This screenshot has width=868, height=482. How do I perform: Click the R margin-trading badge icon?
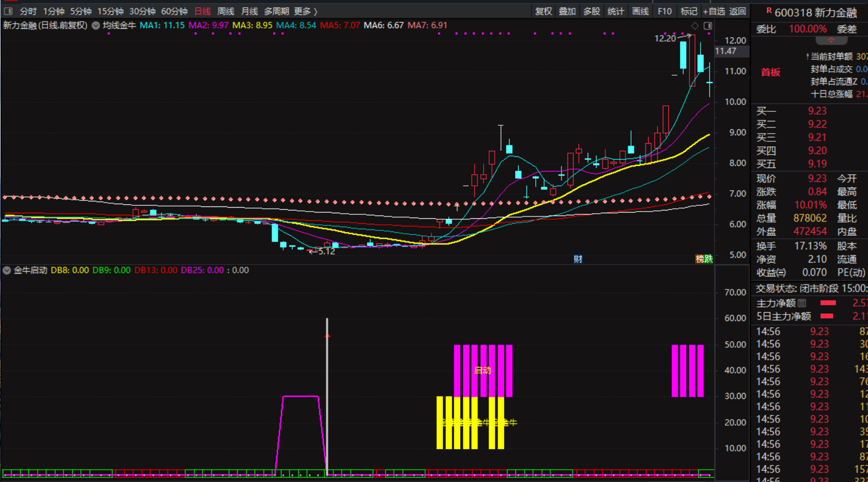(769, 11)
